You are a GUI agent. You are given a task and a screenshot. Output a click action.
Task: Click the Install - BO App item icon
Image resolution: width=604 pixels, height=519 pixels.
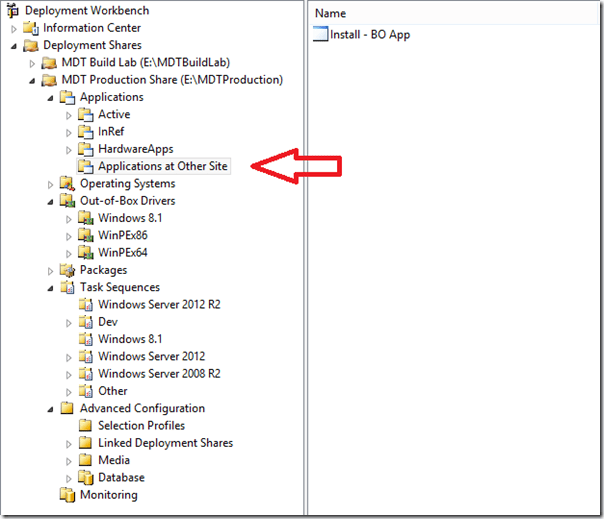click(x=321, y=35)
